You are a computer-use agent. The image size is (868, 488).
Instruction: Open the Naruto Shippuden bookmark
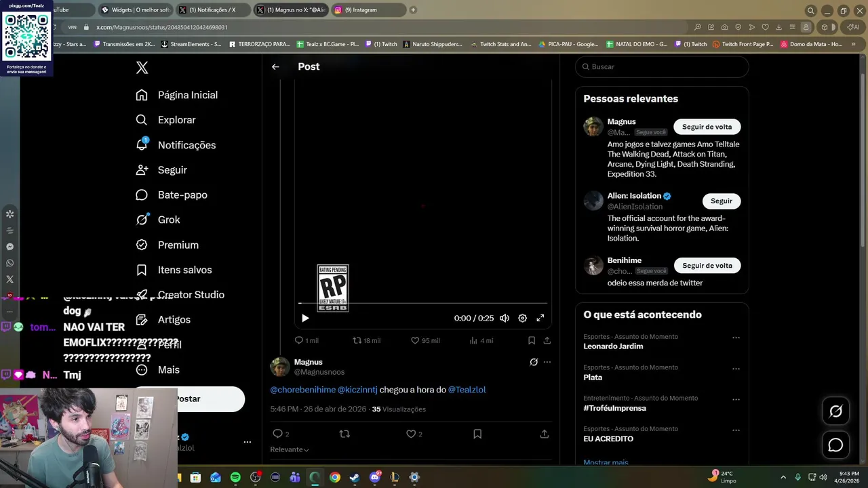[x=432, y=44]
